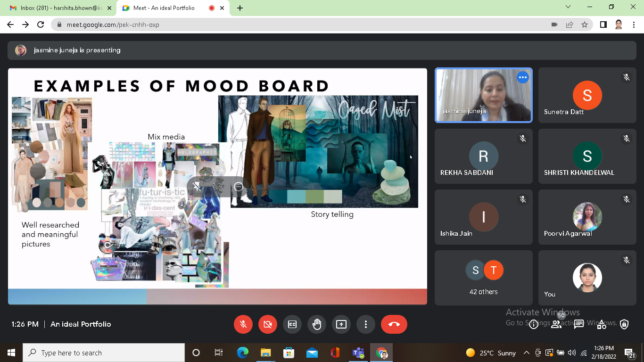Open the meeting details info panel
Viewport: 644px width, 362px height.
534,324
